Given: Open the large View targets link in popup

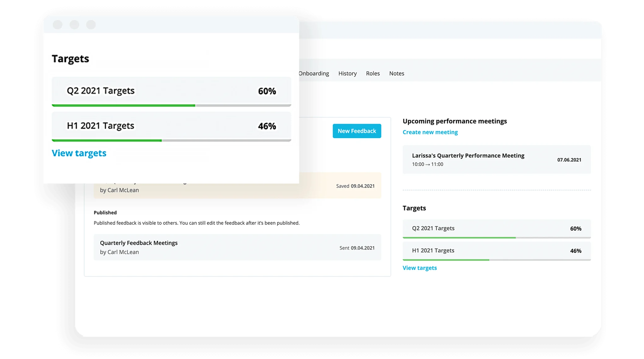Looking at the screenshot, I should (x=79, y=153).
